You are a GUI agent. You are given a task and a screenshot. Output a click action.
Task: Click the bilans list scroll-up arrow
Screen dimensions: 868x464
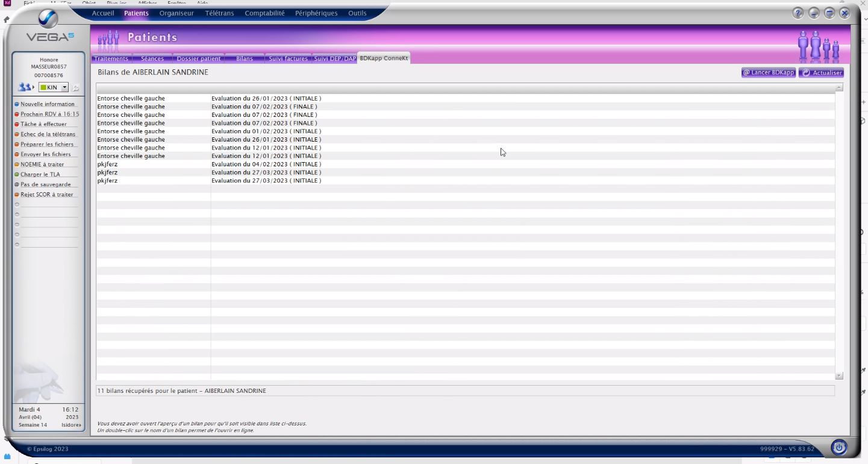pos(839,88)
